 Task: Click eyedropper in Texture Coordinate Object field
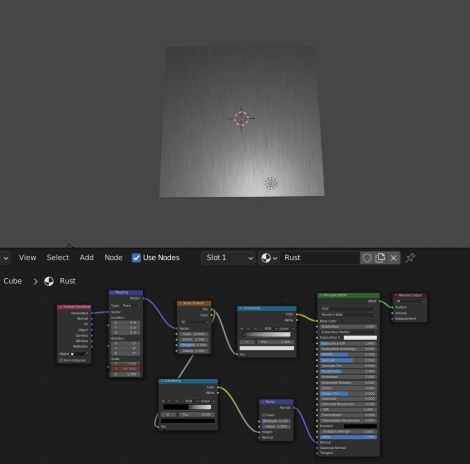(x=87, y=354)
